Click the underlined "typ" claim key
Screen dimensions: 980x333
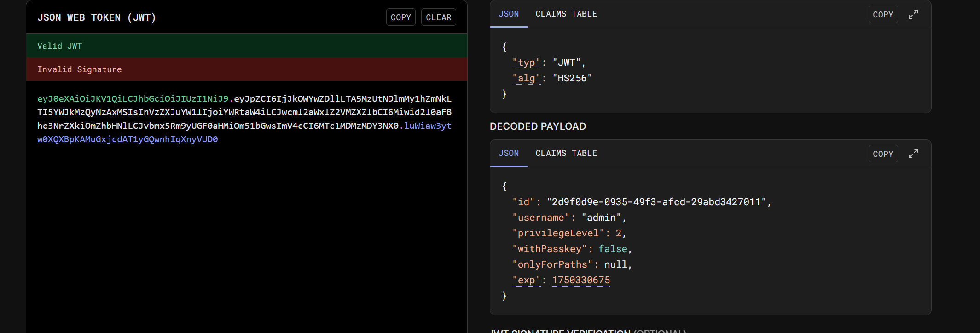[x=526, y=63]
